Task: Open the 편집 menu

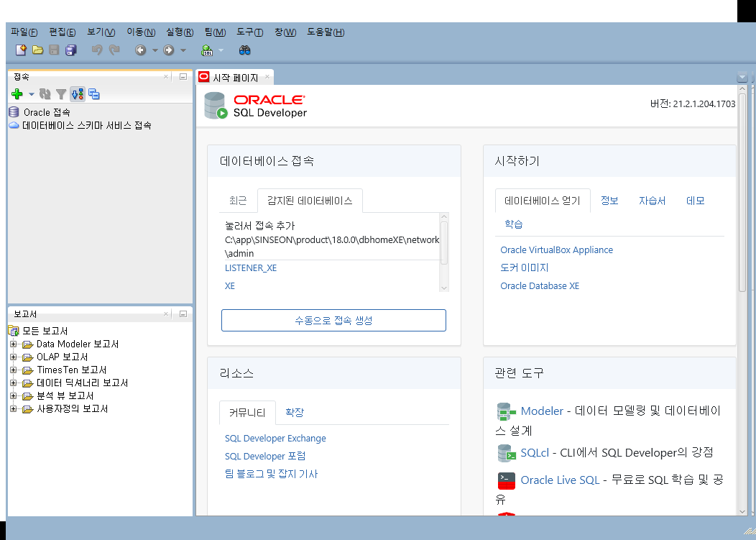Action: [x=63, y=32]
